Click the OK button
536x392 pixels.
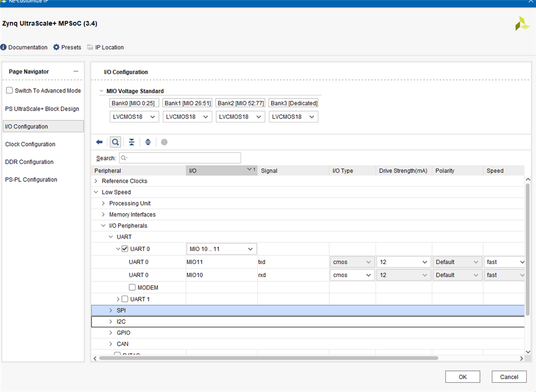pos(462,377)
